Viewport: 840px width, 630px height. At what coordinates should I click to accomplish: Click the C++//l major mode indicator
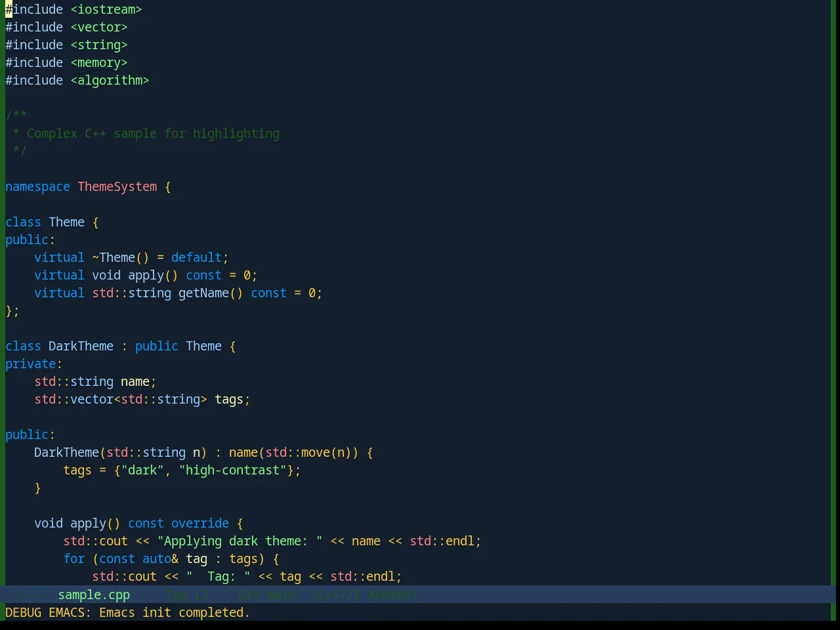pyautogui.click(x=340, y=595)
